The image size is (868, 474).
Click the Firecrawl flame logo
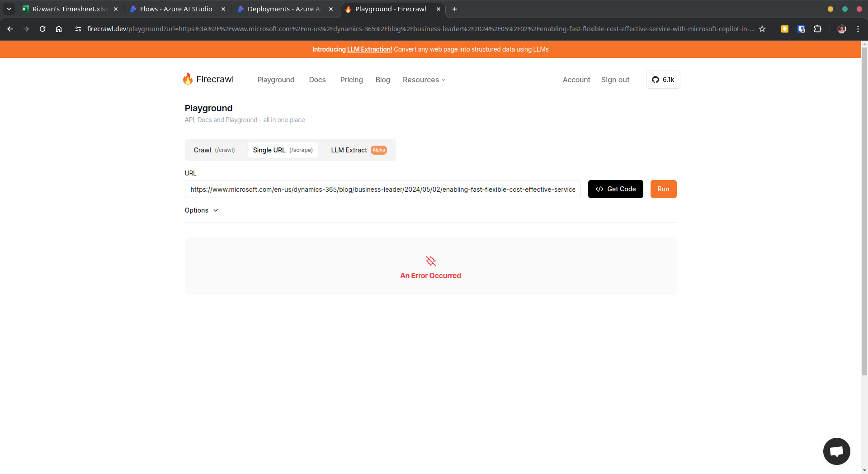tap(188, 79)
